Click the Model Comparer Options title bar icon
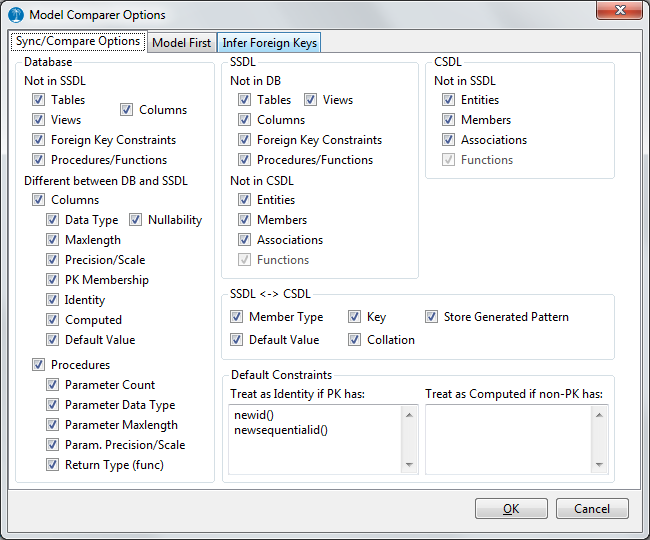The width and height of the screenshot is (650, 540). tap(16, 15)
